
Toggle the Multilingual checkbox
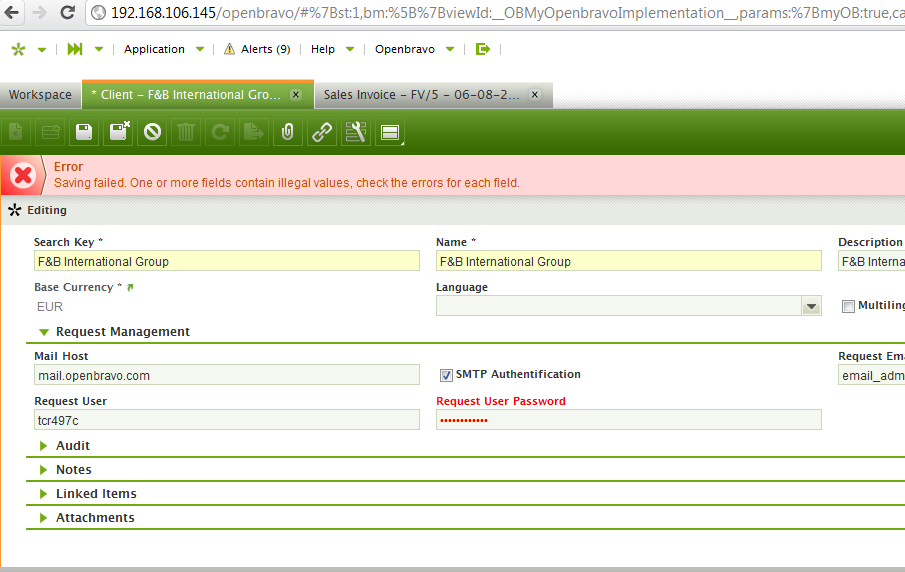tap(848, 306)
